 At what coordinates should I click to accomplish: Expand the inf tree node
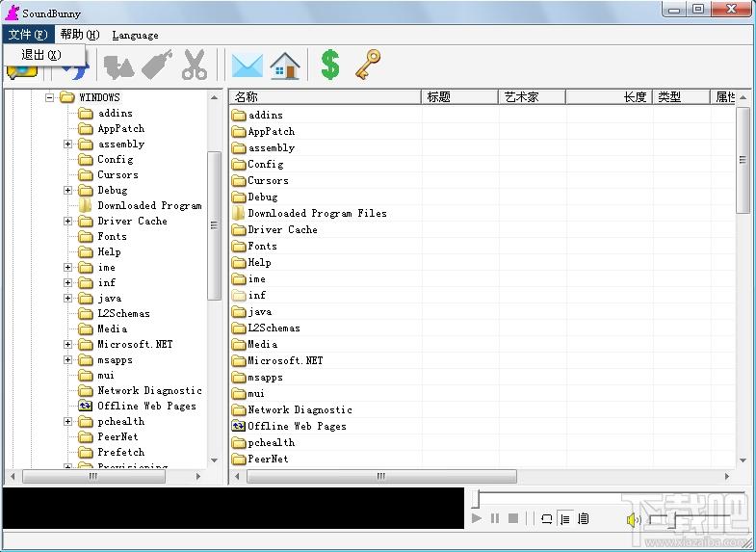[x=67, y=283]
